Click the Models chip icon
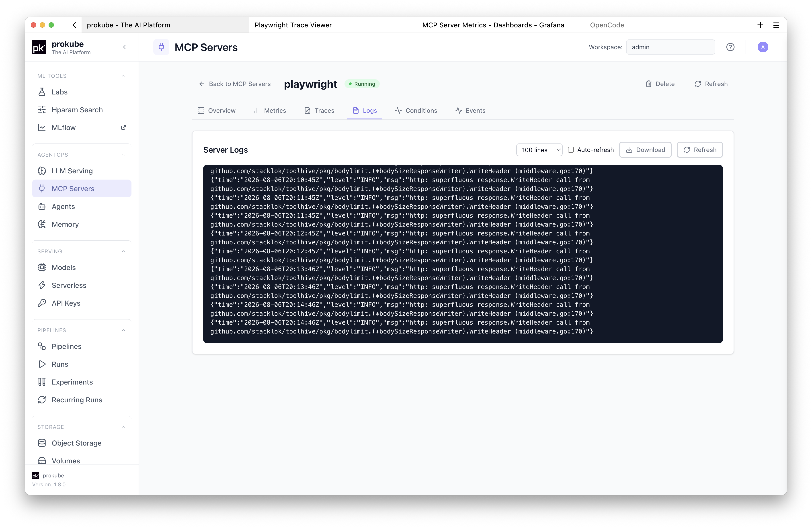 pyautogui.click(x=42, y=267)
